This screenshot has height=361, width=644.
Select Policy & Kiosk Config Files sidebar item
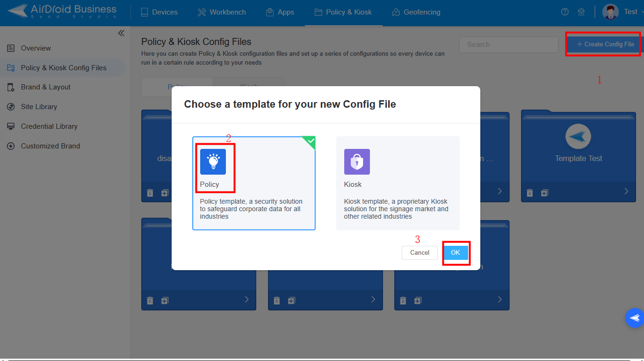(x=62, y=68)
